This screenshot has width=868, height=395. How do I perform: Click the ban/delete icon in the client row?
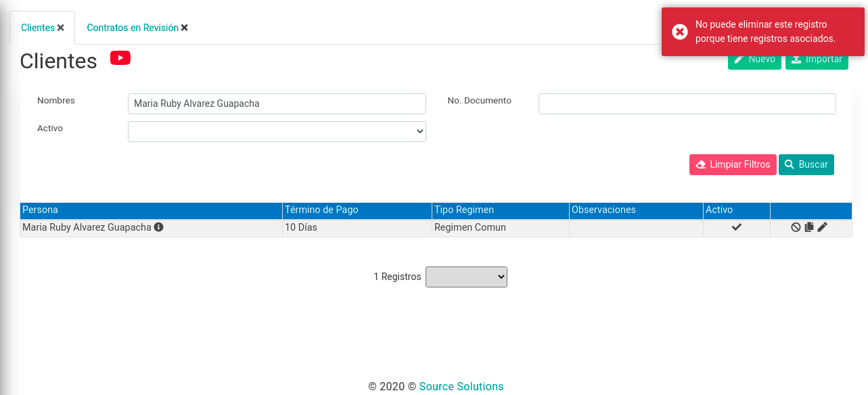coord(796,227)
